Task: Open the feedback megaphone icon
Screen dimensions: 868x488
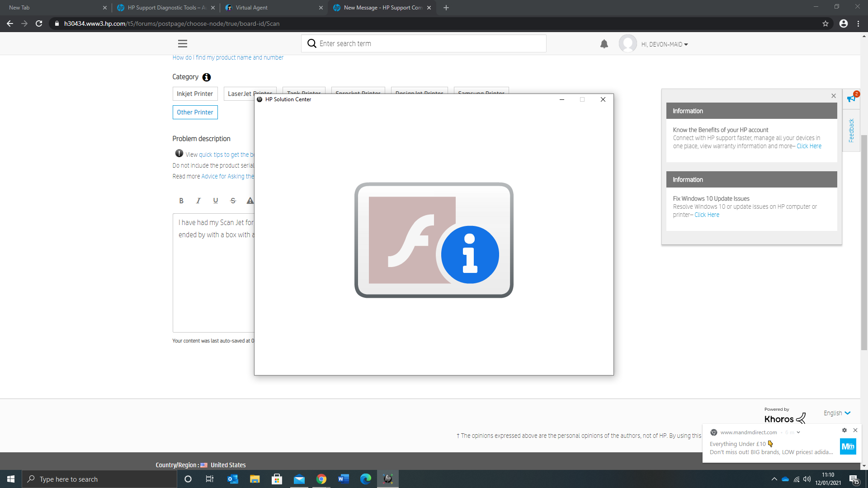Action: click(x=852, y=98)
